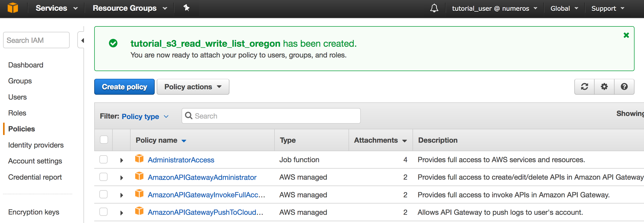Open table settings gear icon

click(x=604, y=87)
